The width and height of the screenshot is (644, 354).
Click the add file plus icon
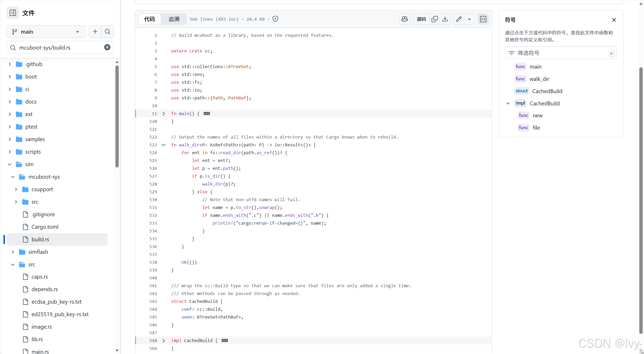point(95,32)
